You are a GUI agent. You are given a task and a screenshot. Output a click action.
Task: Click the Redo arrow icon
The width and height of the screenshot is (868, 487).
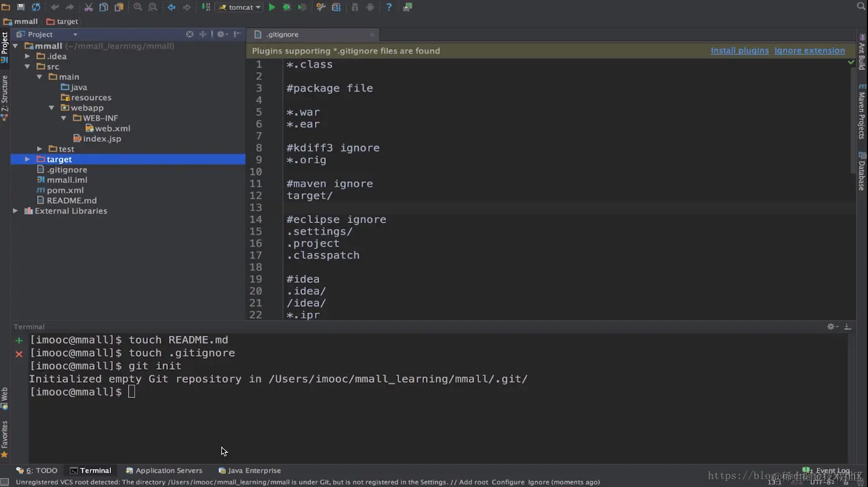[x=69, y=7]
